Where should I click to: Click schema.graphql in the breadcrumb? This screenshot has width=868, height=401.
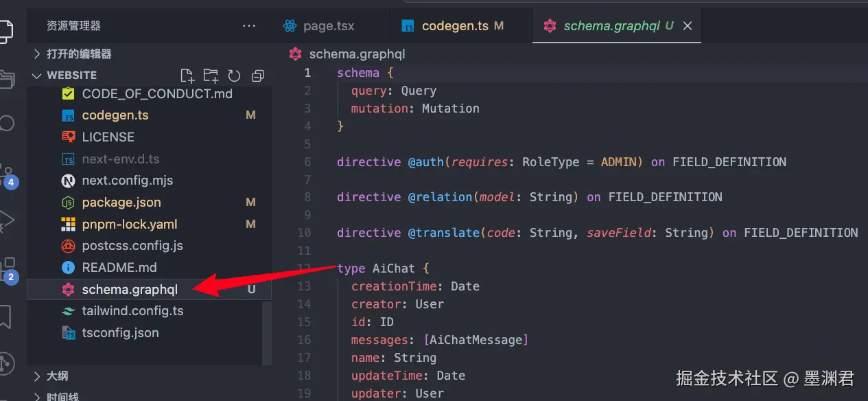tap(357, 54)
